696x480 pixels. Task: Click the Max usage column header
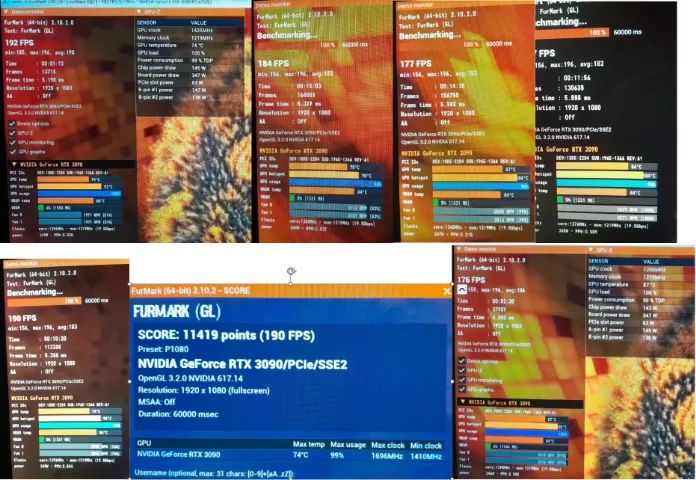(348, 444)
